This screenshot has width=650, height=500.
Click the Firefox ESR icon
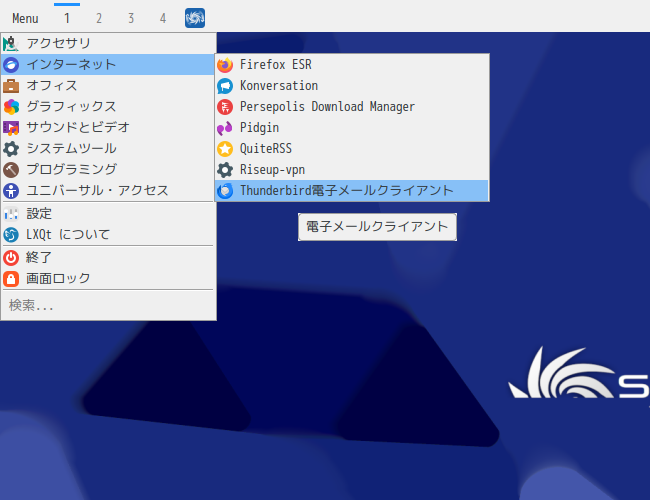pos(225,65)
